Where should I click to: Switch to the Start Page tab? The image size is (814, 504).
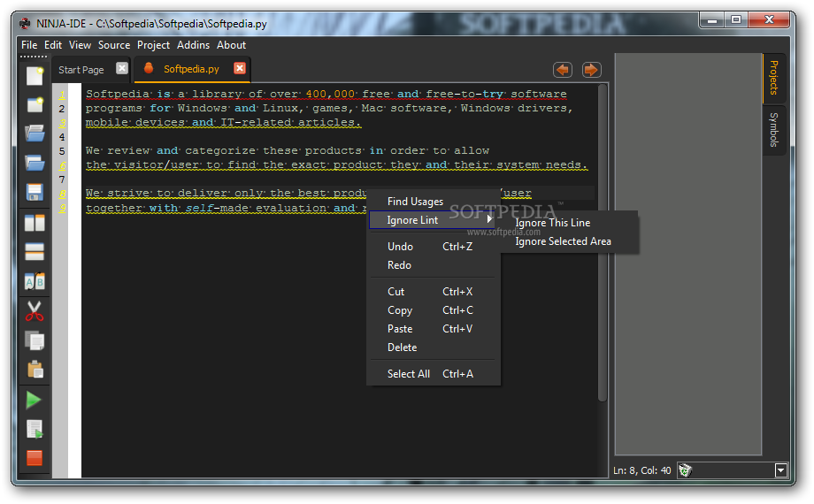(x=81, y=70)
